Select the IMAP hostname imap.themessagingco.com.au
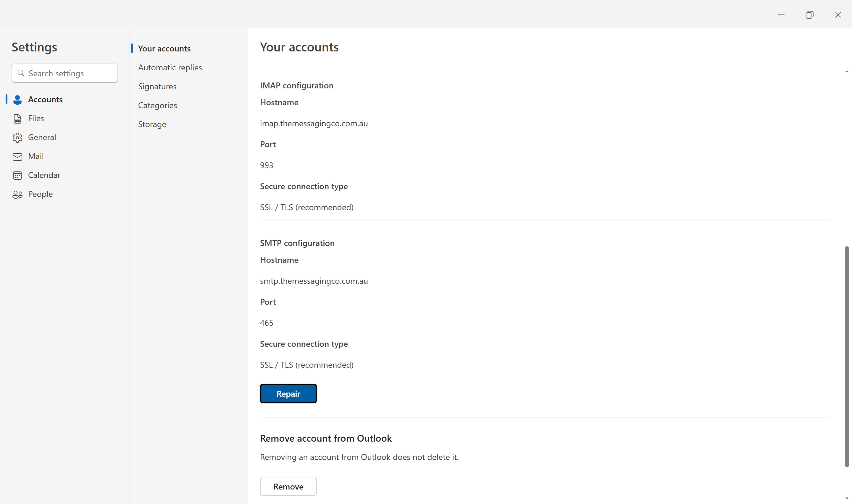852x504 pixels. coord(314,123)
